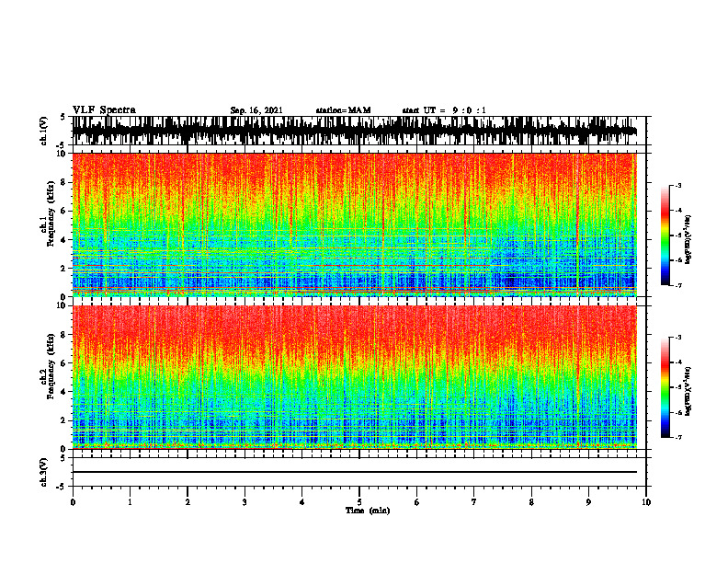Viewport: 728px width, 563px height.
Task: Click the time axis tick label "1"
Action: point(130,502)
